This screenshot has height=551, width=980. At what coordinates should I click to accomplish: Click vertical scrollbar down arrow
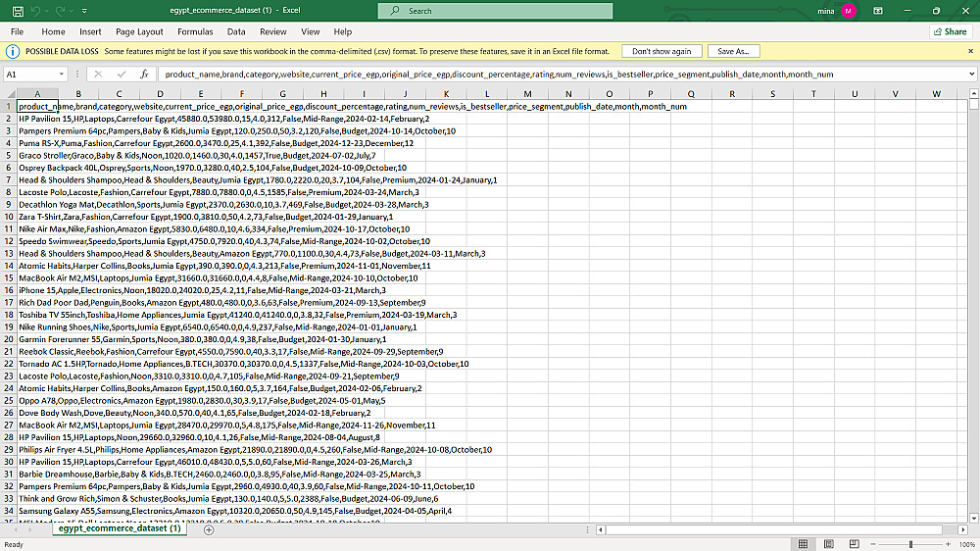click(974, 519)
